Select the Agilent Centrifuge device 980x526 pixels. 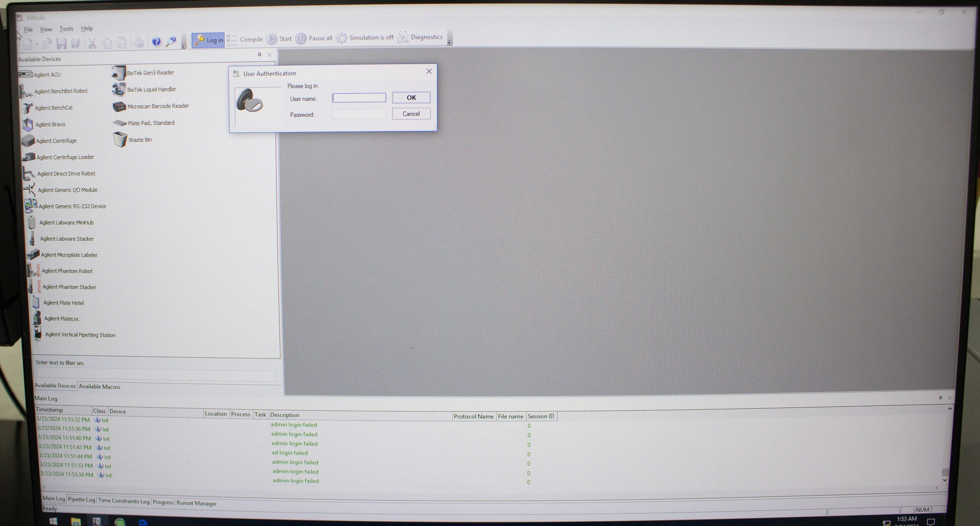49,141
